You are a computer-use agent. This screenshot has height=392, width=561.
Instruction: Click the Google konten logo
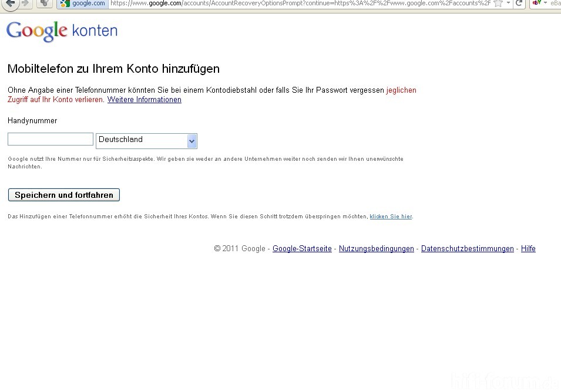coord(62,31)
